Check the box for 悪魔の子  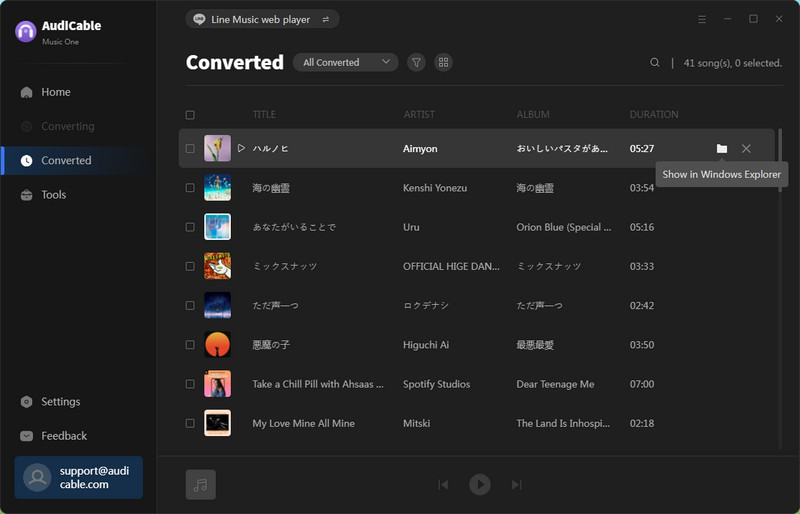[x=190, y=345]
